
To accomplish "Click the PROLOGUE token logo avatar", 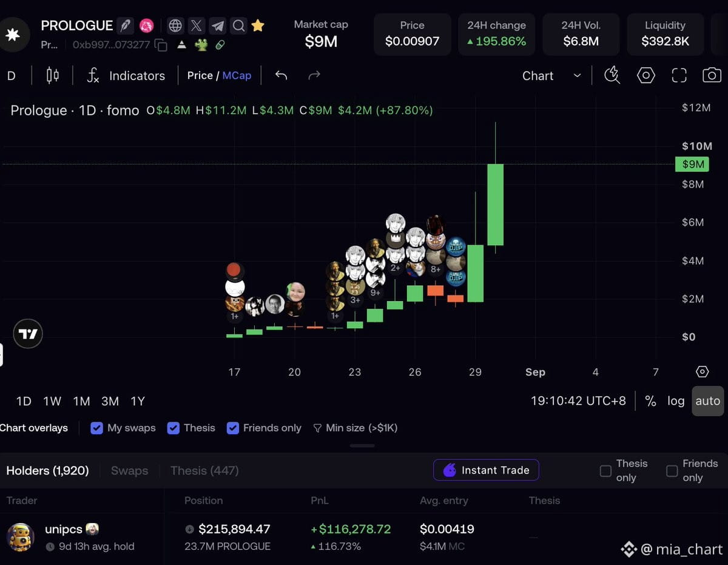I will 12,34.
